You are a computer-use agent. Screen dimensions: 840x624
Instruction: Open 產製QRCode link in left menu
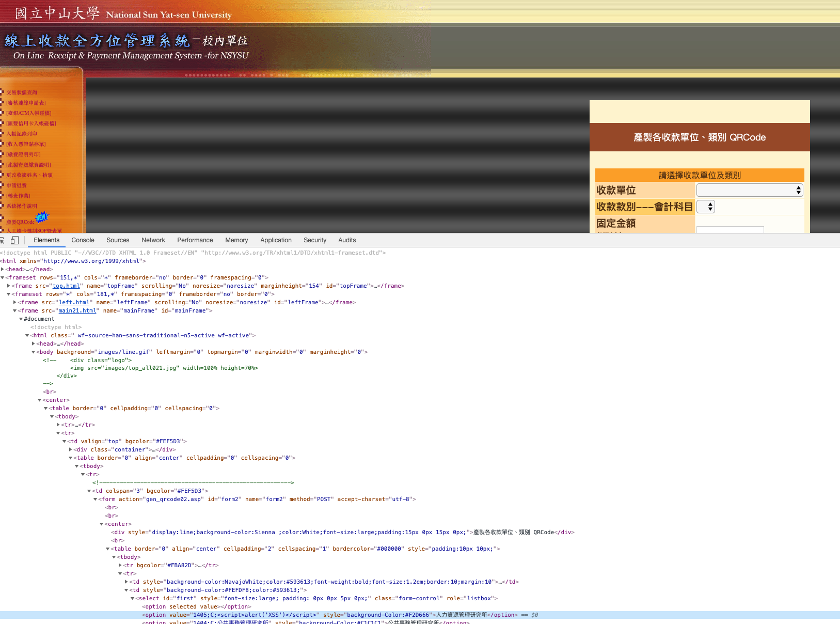(20, 222)
